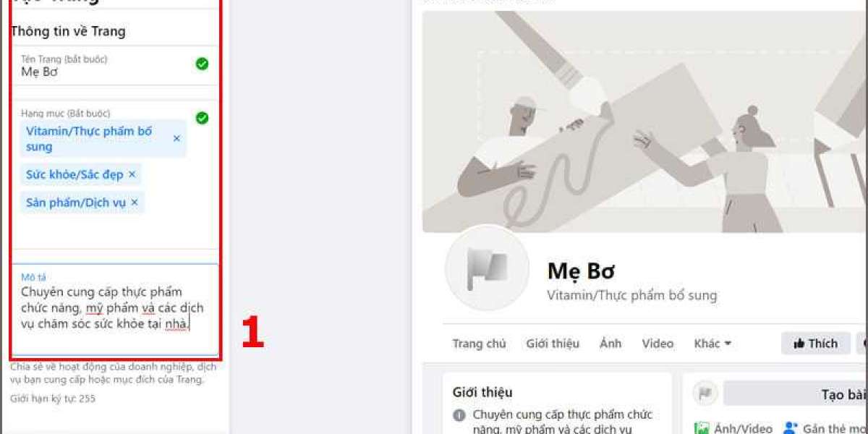The image size is (868, 434).
Task: Click the Tạo bài create post button
Action: [796, 394]
